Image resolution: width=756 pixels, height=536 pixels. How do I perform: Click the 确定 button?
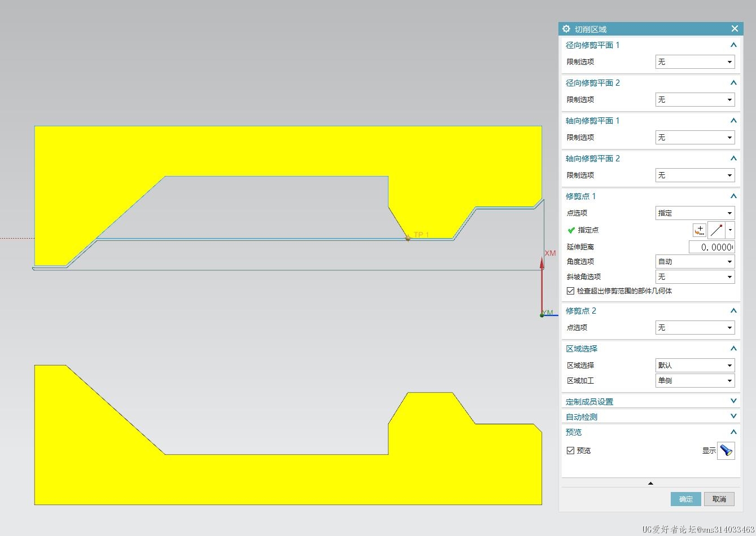pos(686,499)
